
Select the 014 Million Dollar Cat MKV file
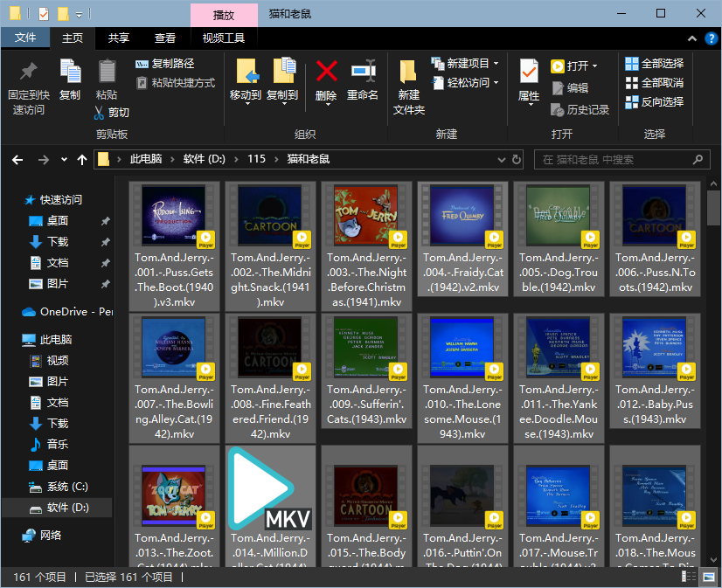pos(270,506)
